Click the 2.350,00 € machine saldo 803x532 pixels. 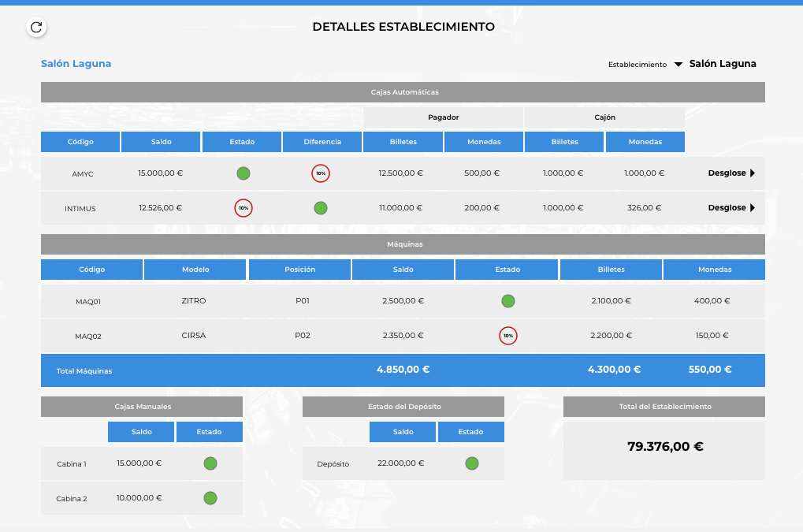[x=403, y=336]
